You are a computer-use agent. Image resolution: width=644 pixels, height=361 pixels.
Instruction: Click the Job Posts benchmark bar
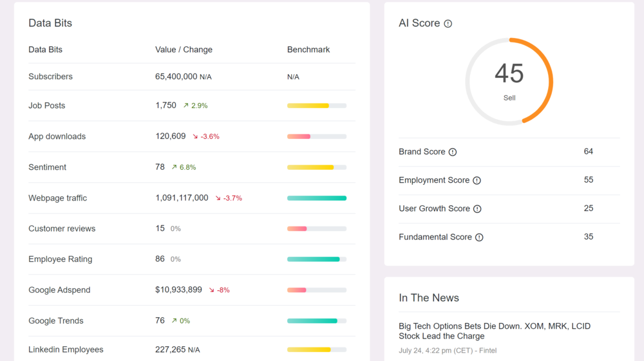point(317,106)
